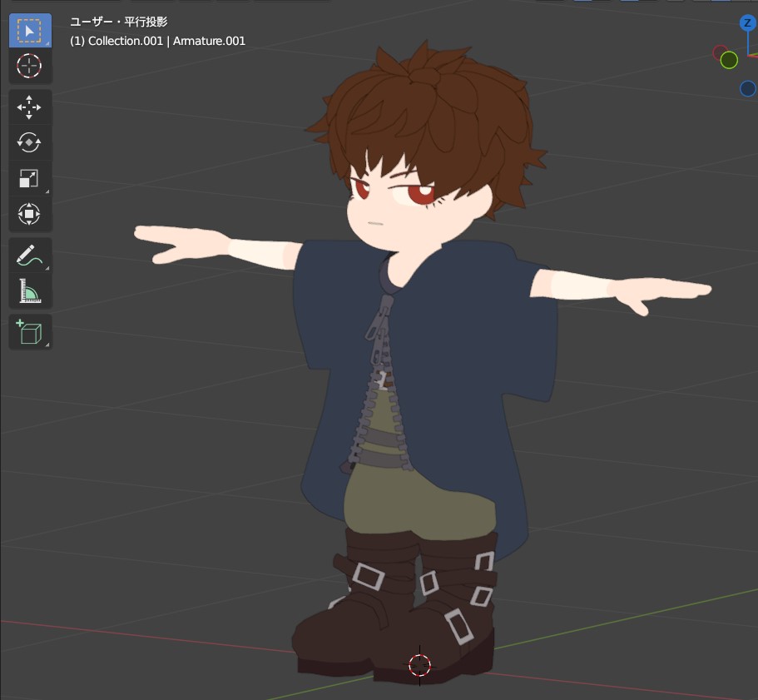Select the Select Box tool
Screen dimensions: 758x700
coord(30,31)
